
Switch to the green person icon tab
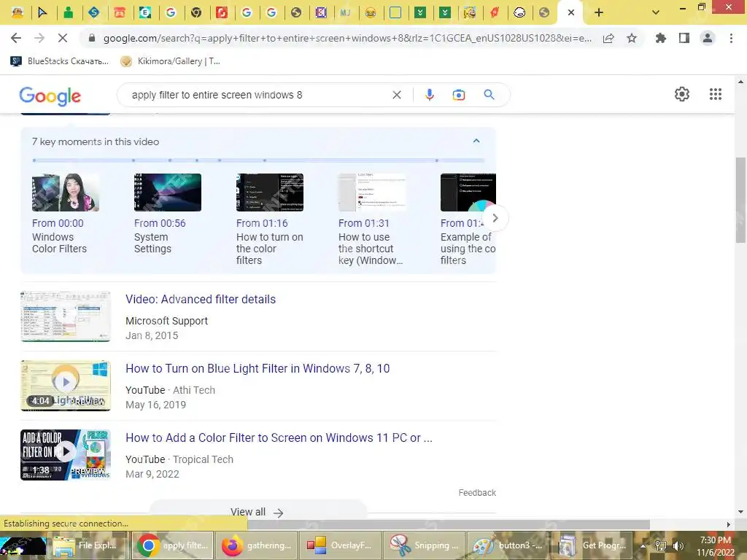click(68, 13)
